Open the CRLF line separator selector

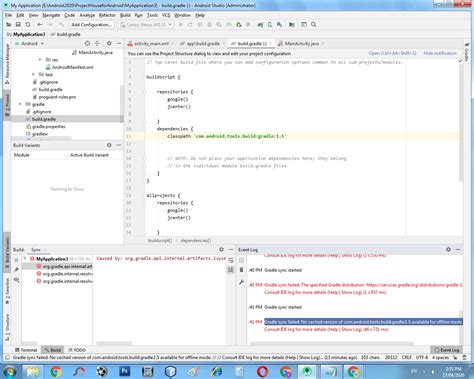coord(406,357)
